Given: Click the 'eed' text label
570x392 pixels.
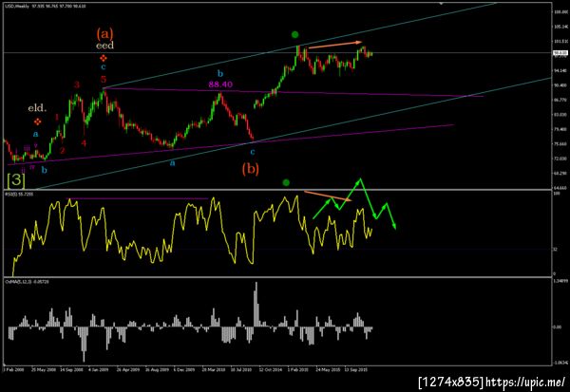Looking at the screenshot, I should coord(104,46).
